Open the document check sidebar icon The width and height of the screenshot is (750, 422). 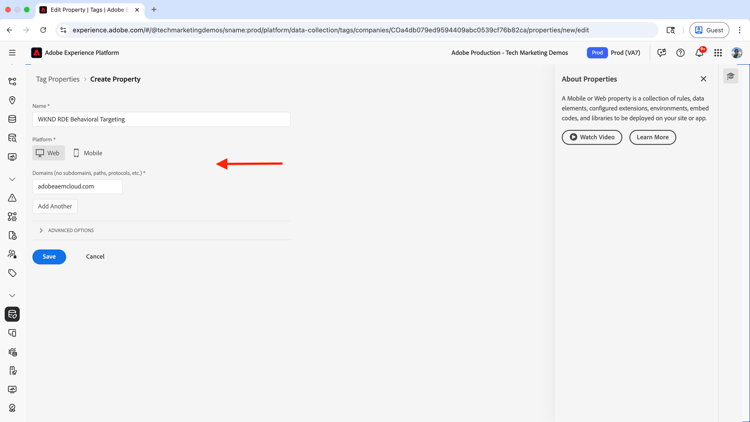click(12, 371)
